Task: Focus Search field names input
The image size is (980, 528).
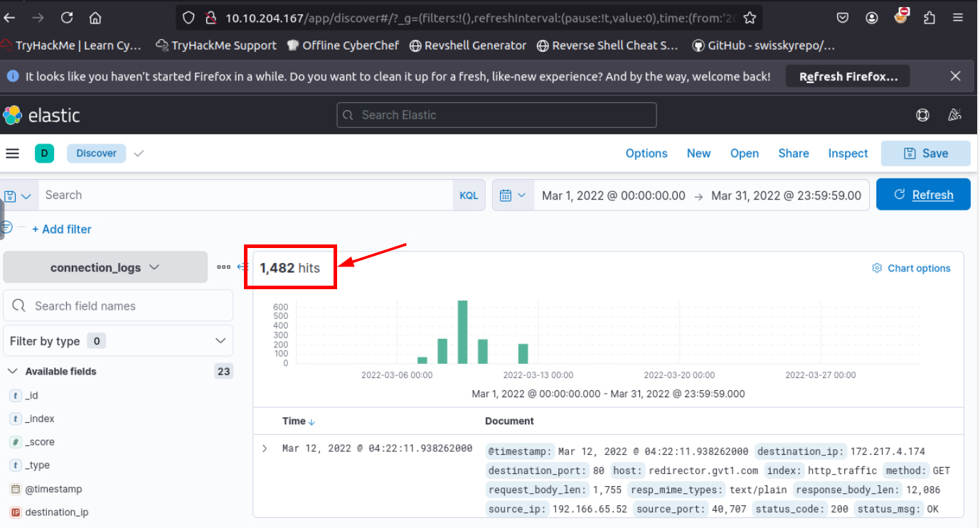Action: coord(118,306)
